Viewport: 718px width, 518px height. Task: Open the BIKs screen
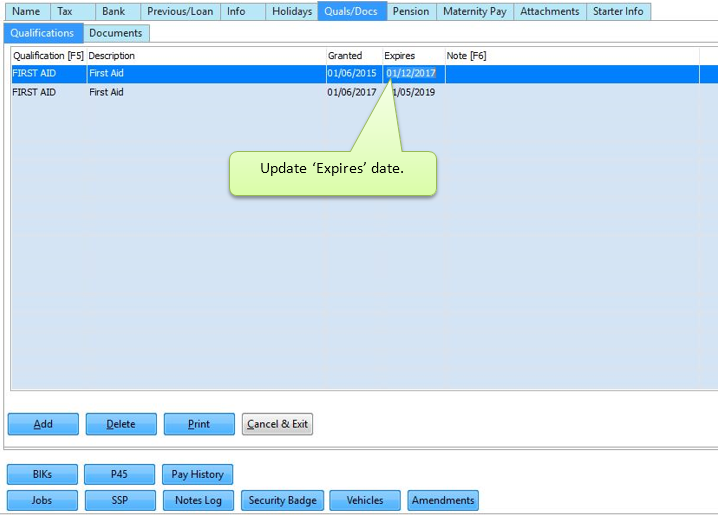pos(43,474)
